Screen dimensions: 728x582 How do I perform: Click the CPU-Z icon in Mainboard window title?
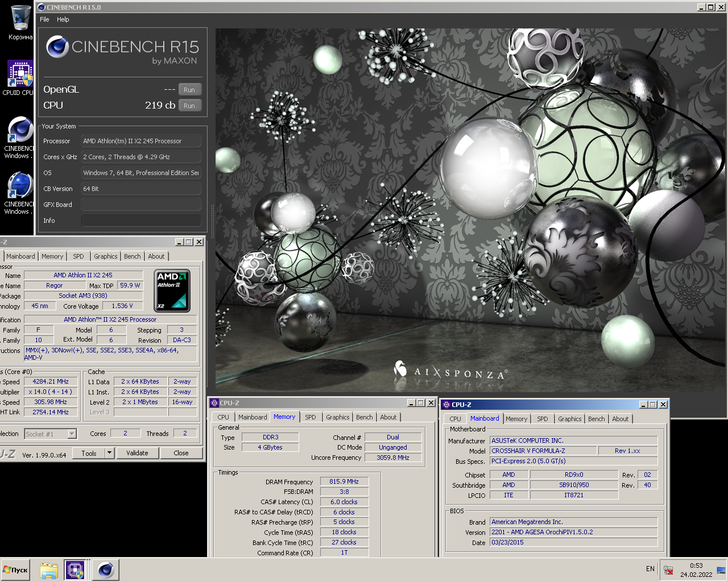[446, 405]
